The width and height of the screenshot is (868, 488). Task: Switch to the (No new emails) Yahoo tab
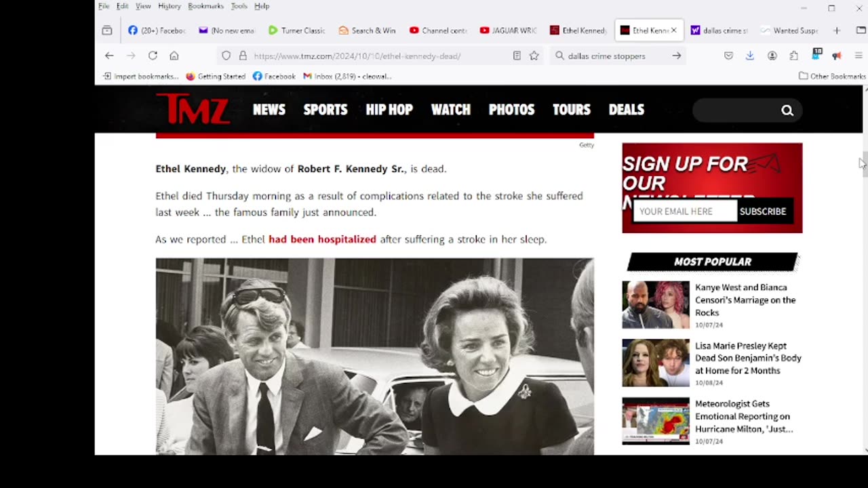[x=226, y=30]
